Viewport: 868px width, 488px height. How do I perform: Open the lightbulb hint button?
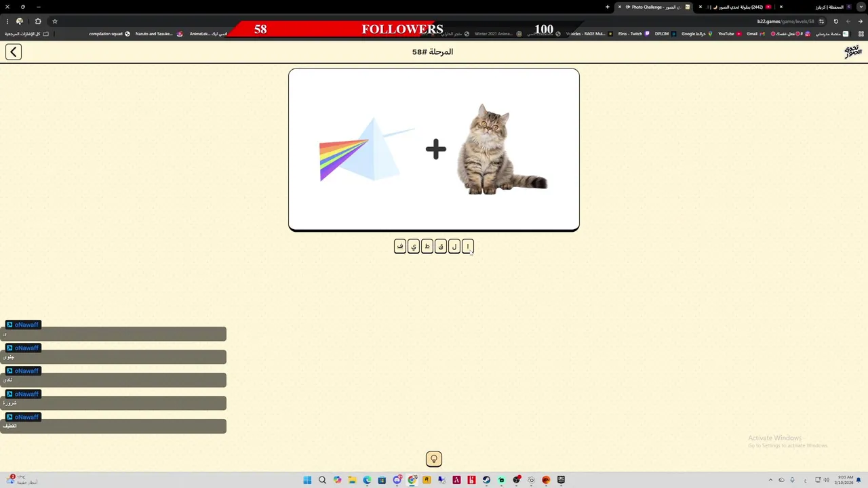click(434, 459)
